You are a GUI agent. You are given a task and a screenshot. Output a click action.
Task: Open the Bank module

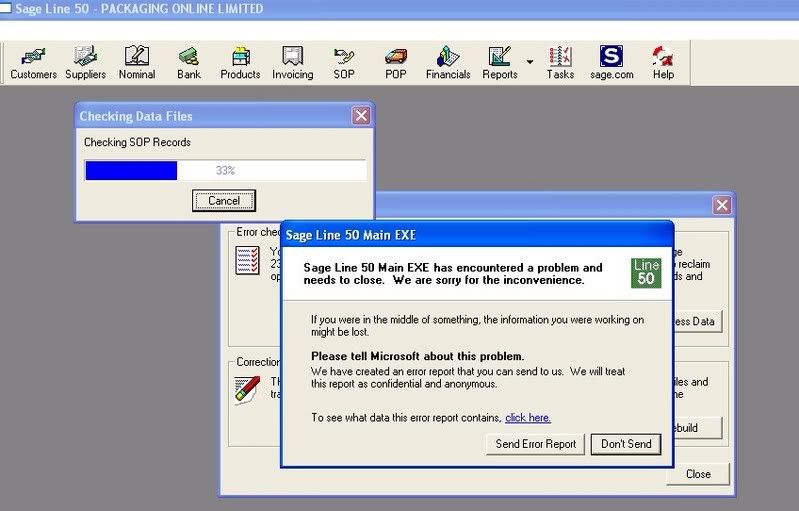(x=189, y=63)
